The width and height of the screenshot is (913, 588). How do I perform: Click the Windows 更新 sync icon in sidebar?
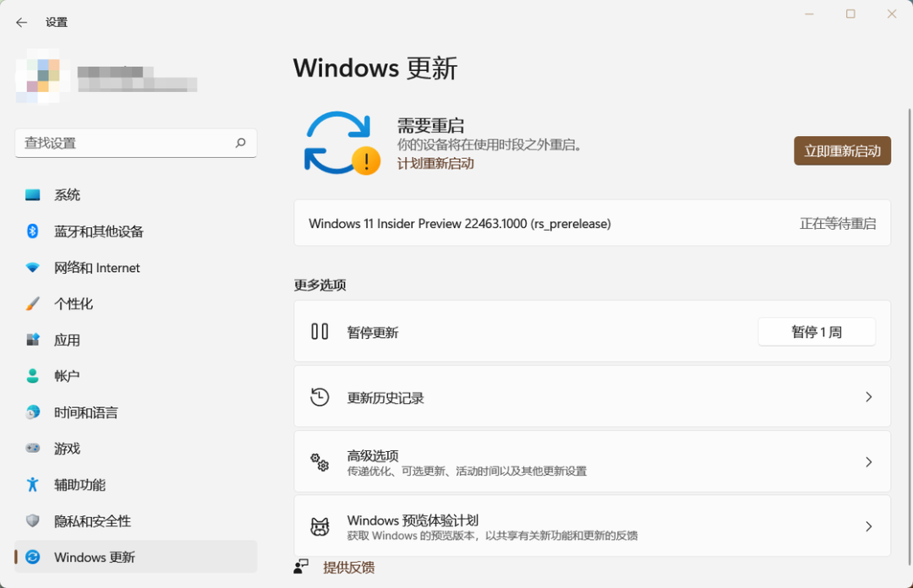33,557
